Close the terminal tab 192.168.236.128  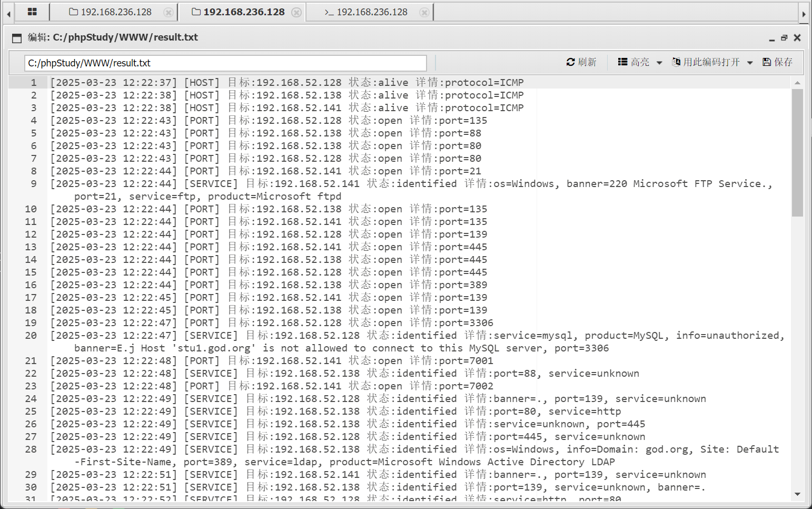(424, 12)
